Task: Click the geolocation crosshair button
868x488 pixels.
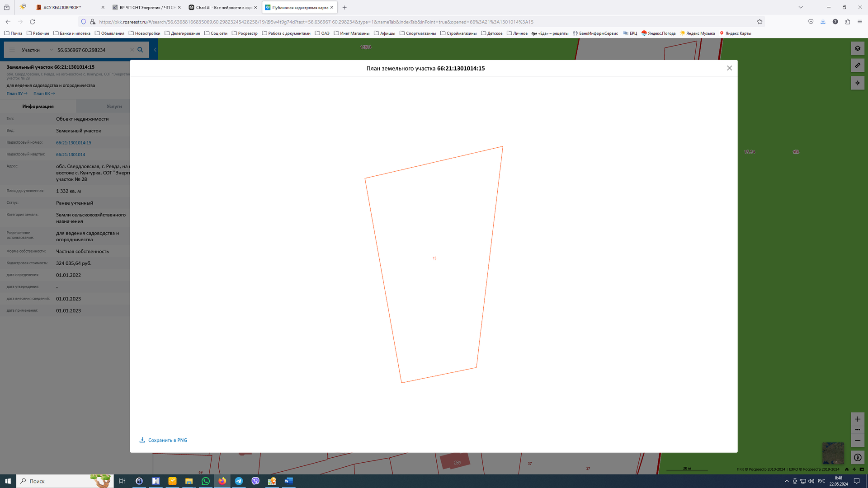Action: 857,83
